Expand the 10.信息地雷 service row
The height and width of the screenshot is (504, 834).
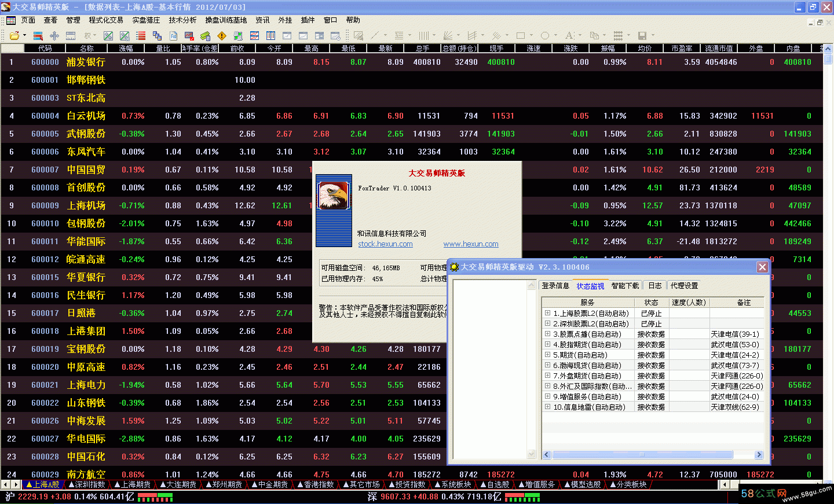coord(547,407)
